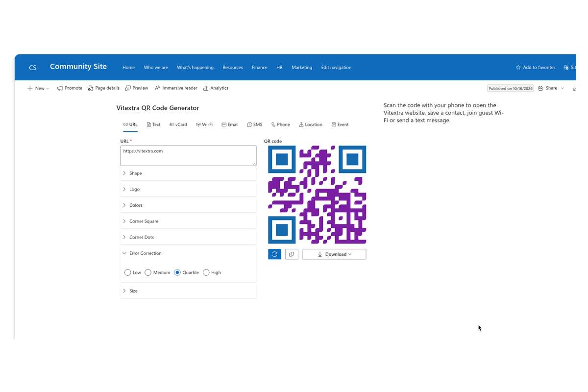Click the envelope icon on Email tab
Viewport: 588px width, 392px height.
(224, 124)
